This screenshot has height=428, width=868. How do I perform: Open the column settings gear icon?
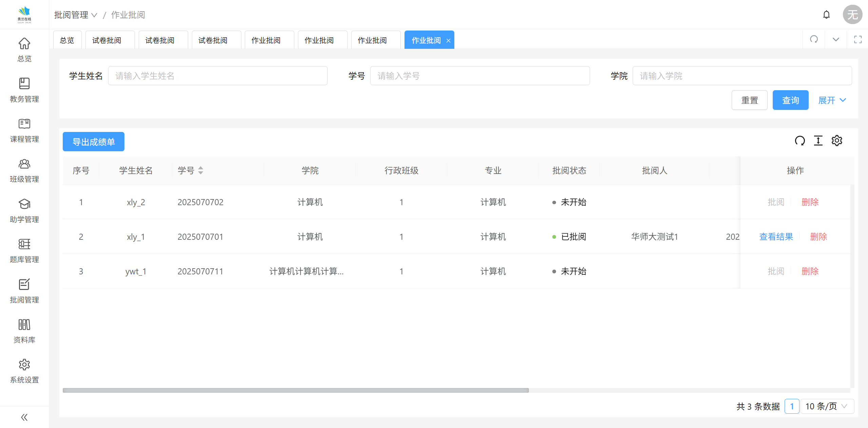click(x=837, y=140)
